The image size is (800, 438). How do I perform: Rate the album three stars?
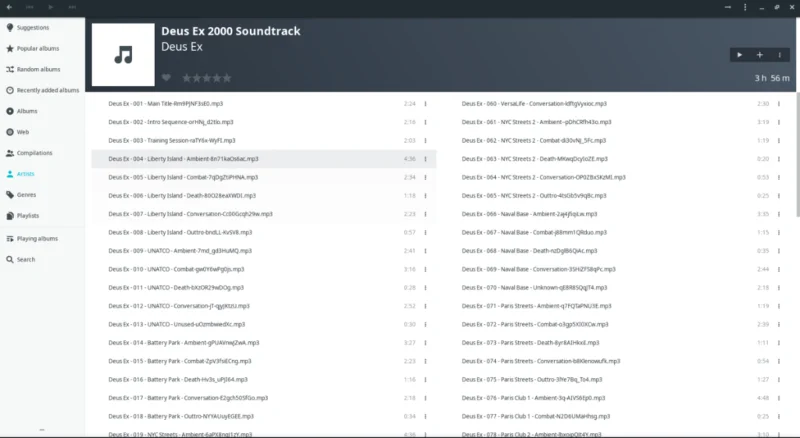[207, 78]
